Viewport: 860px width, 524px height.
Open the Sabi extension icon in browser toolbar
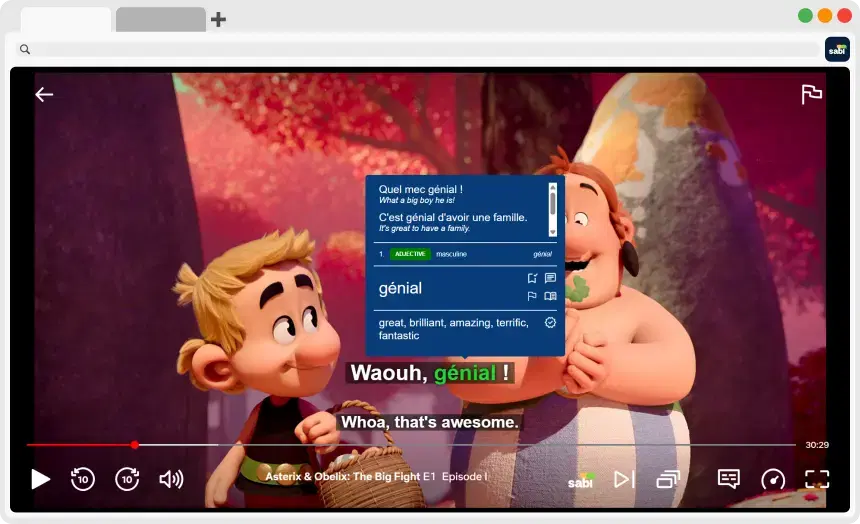837,49
